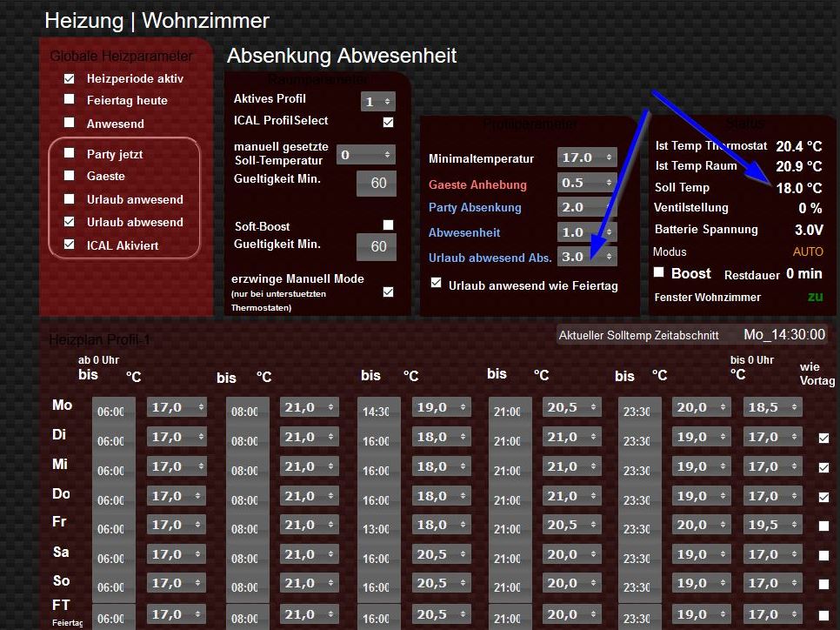Change Mo 18,5 temperature bis 0 Uhr
This screenshot has height=630, width=840.
(773, 407)
